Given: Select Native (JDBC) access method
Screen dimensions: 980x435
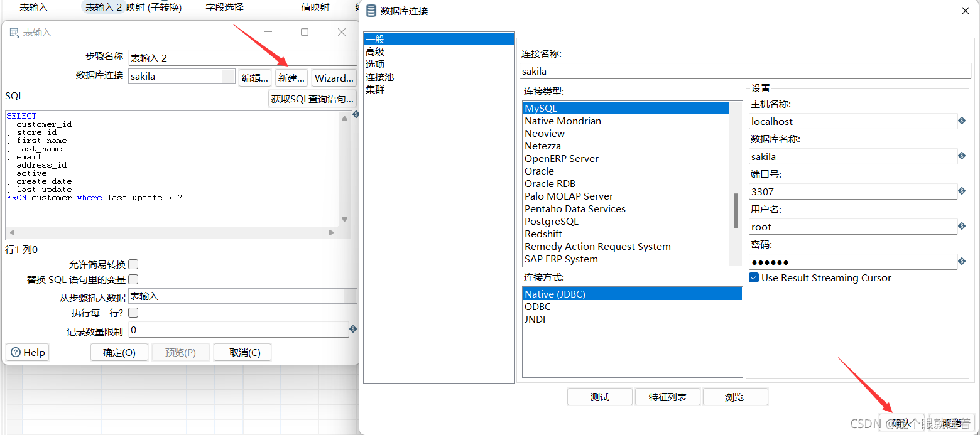Looking at the screenshot, I should 633,294.
